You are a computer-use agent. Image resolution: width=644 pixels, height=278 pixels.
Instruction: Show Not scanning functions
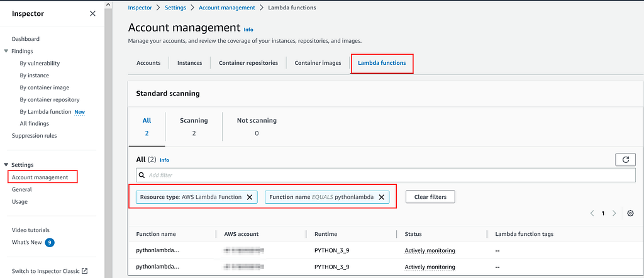(257, 126)
